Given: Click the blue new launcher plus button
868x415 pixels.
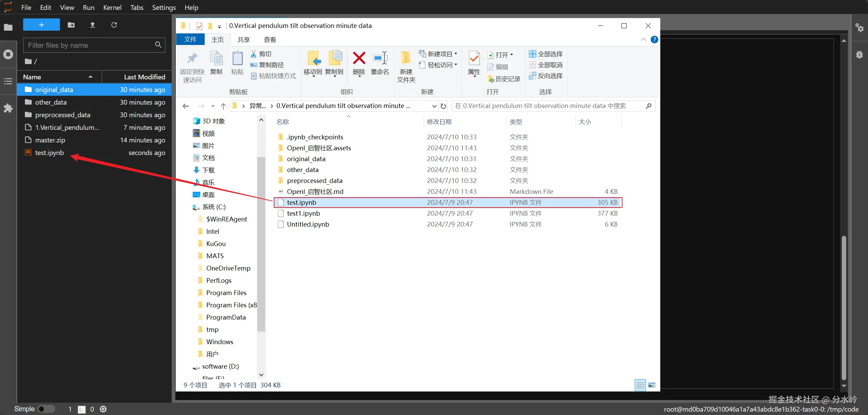Looking at the screenshot, I should [41, 25].
